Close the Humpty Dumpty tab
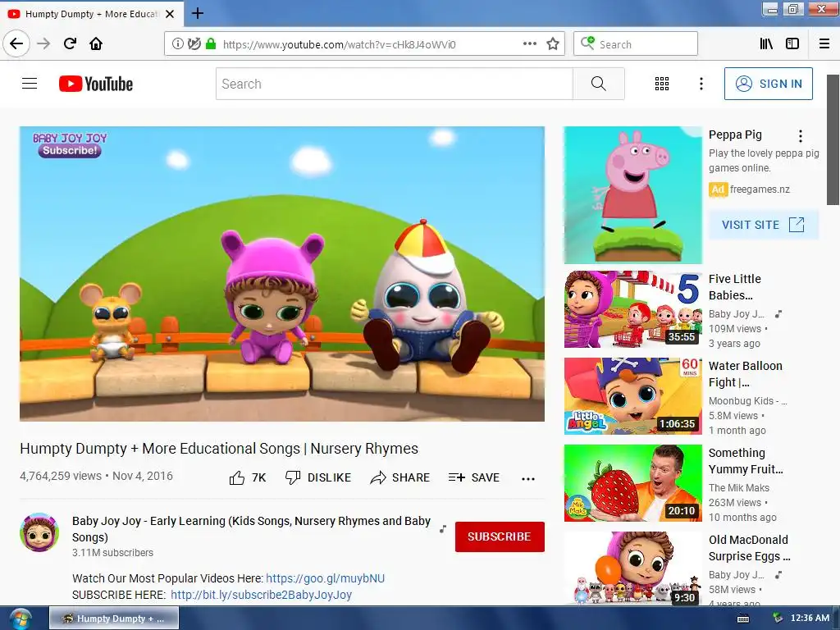 point(170,14)
